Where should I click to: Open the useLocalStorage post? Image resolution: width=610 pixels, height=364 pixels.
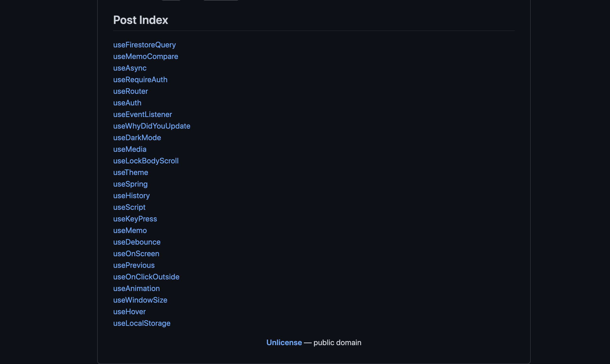point(142,323)
